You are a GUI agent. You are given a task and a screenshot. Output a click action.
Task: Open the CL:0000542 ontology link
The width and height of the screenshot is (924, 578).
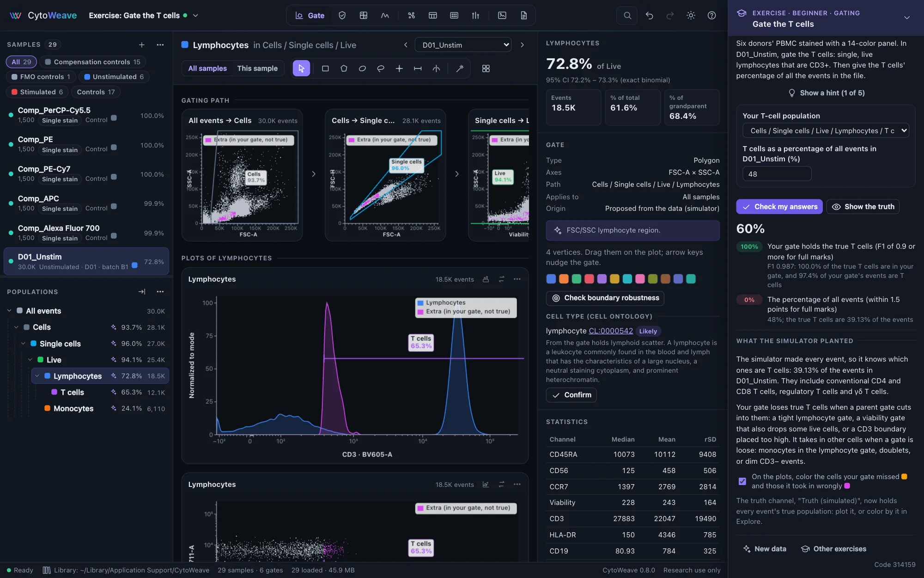point(611,331)
